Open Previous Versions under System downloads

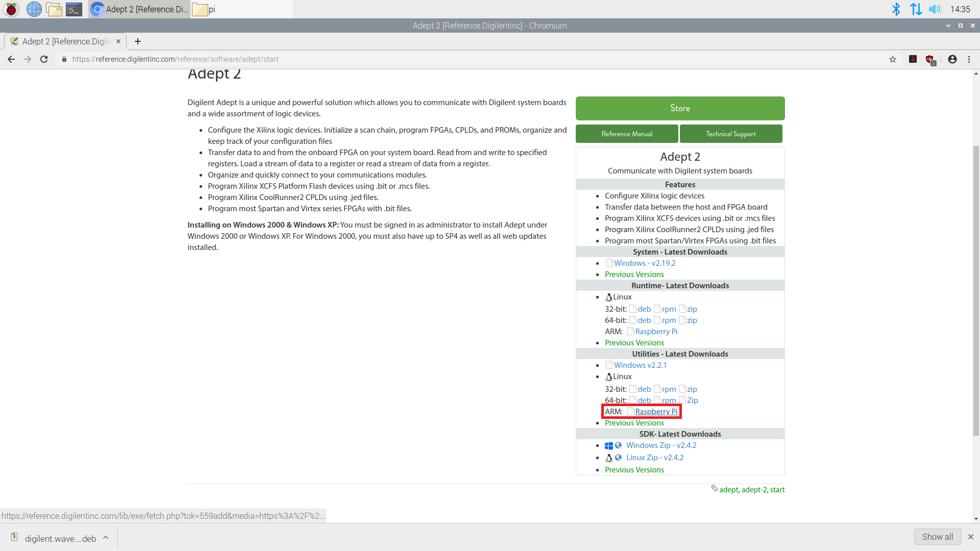click(634, 274)
